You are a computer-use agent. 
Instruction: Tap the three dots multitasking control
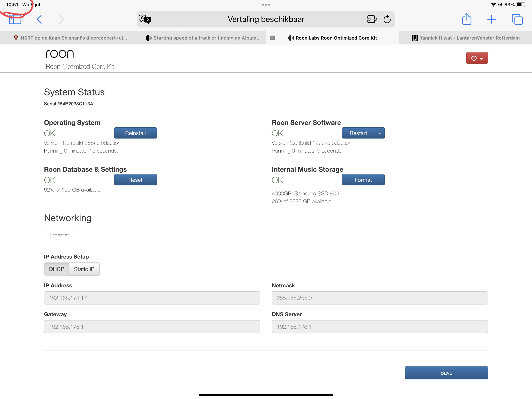pyautogui.click(x=266, y=4)
